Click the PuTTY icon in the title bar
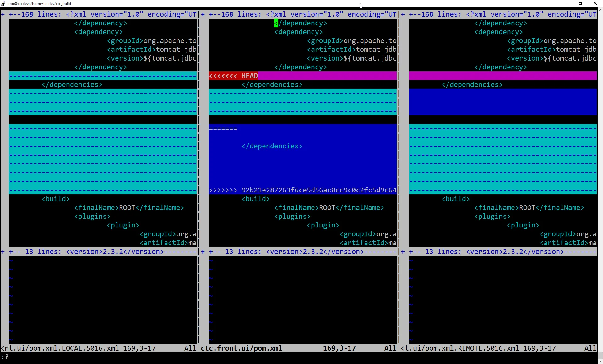 pyautogui.click(x=3, y=3)
